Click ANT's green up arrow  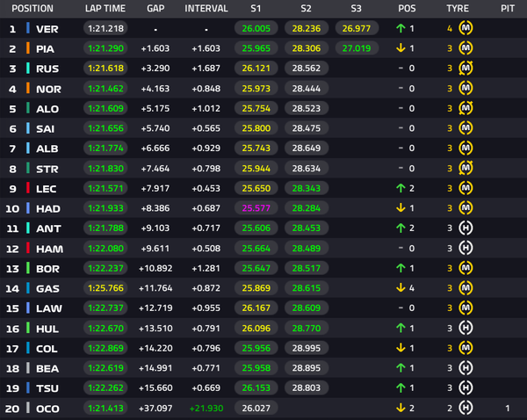pyautogui.click(x=401, y=228)
